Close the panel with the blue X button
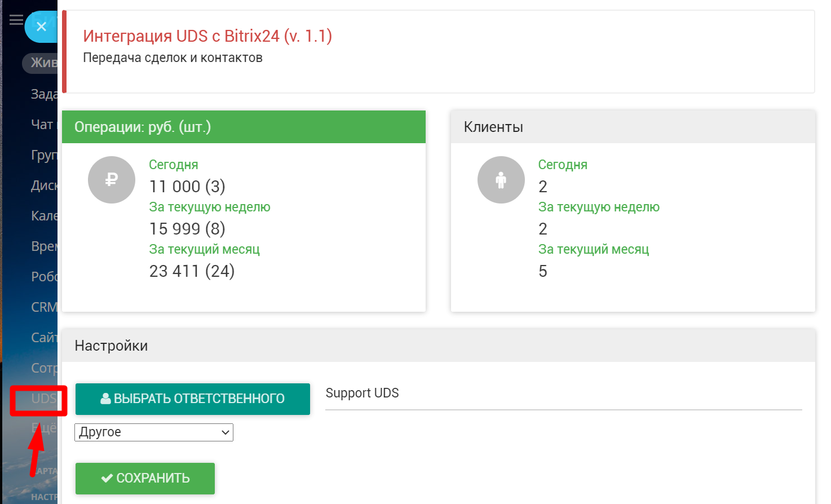The width and height of the screenshot is (831, 504). coord(41,26)
